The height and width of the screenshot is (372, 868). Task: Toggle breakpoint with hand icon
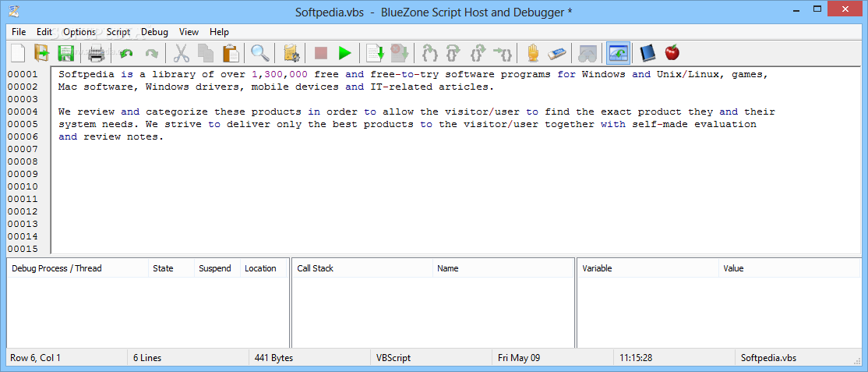[532, 53]
